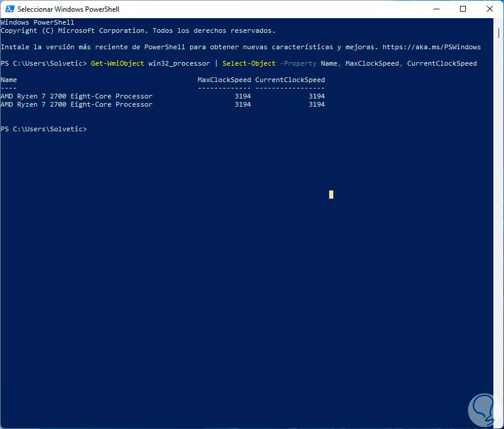Close the Windows PowerShell window
Screen dimensions: 504x429
tap(489, 9)
